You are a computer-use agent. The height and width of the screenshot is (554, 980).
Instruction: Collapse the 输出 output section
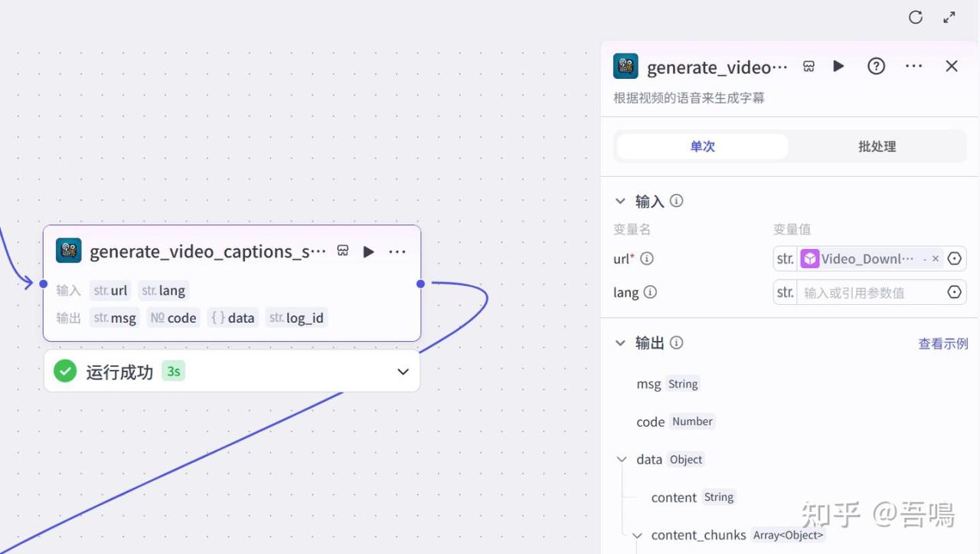click(621, 343)
